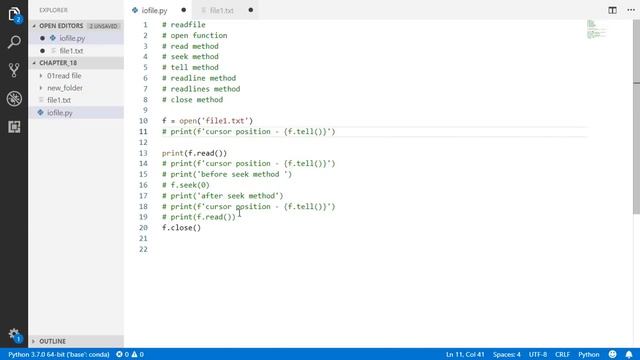Screen dimensions: 640x360
Task: Open the Extensions view icon
Action: [14, 127]
